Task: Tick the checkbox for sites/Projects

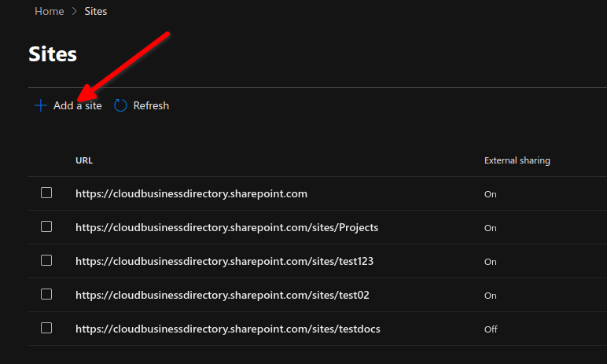Action: pyautogui.click(x=46, y=226)
